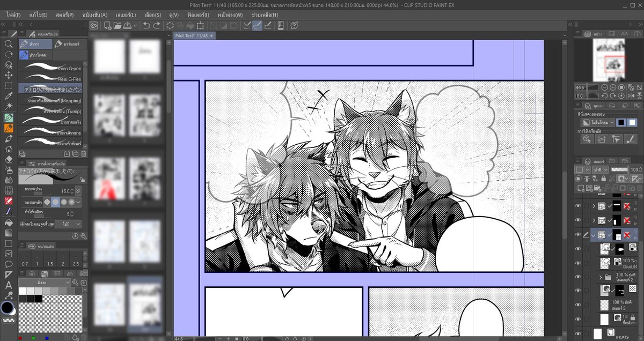Screen dimensions: 644x341
Task: Click the main drawing color circle
Action: pos(8,308)
